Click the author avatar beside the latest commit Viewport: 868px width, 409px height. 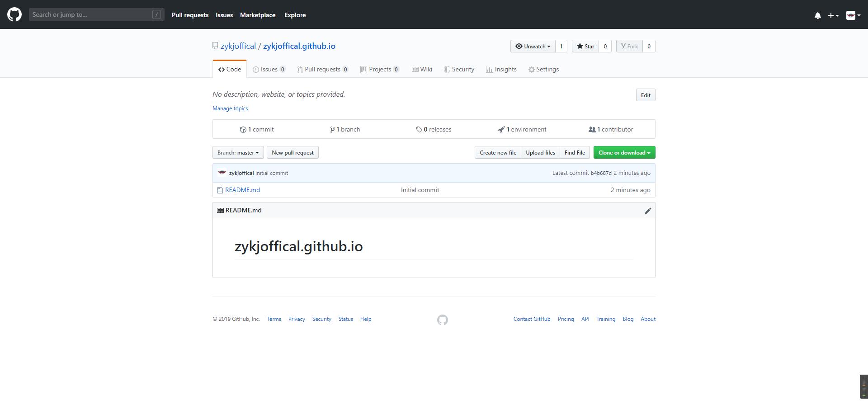click(x=222, y=173)
